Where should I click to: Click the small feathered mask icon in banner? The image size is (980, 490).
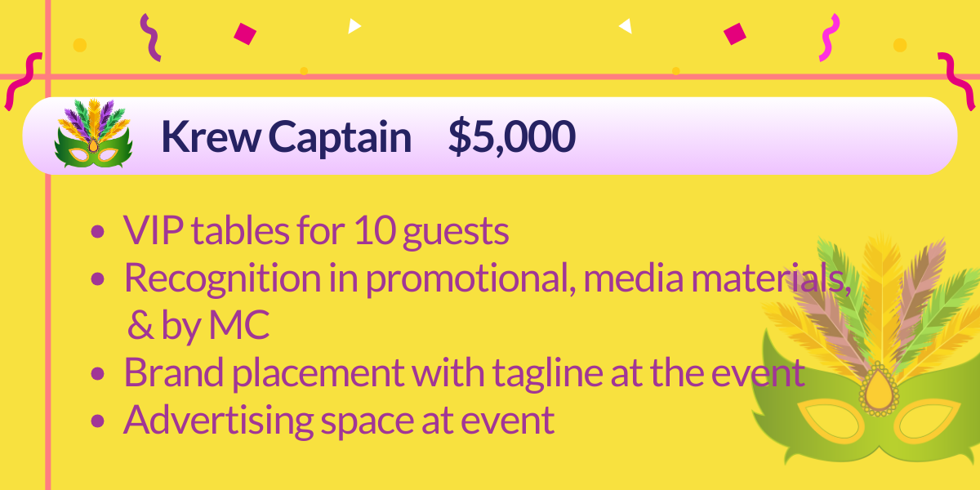[93, 134]
